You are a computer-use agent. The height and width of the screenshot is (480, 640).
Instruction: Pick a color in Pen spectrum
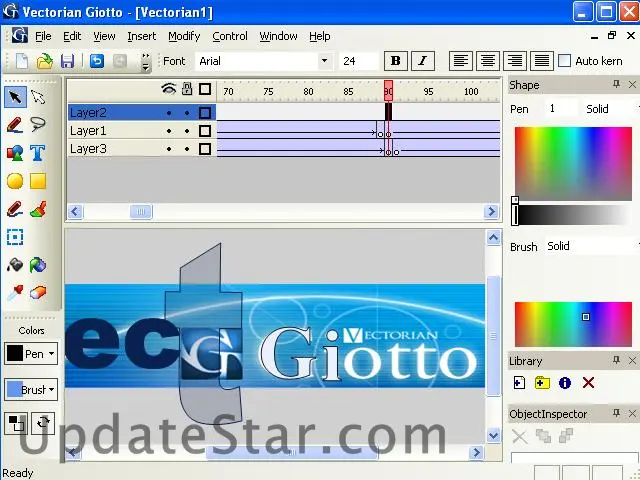coord(573,164)
